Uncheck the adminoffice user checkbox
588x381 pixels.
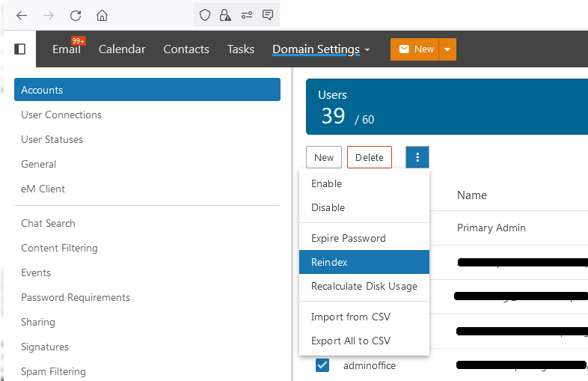322,365
